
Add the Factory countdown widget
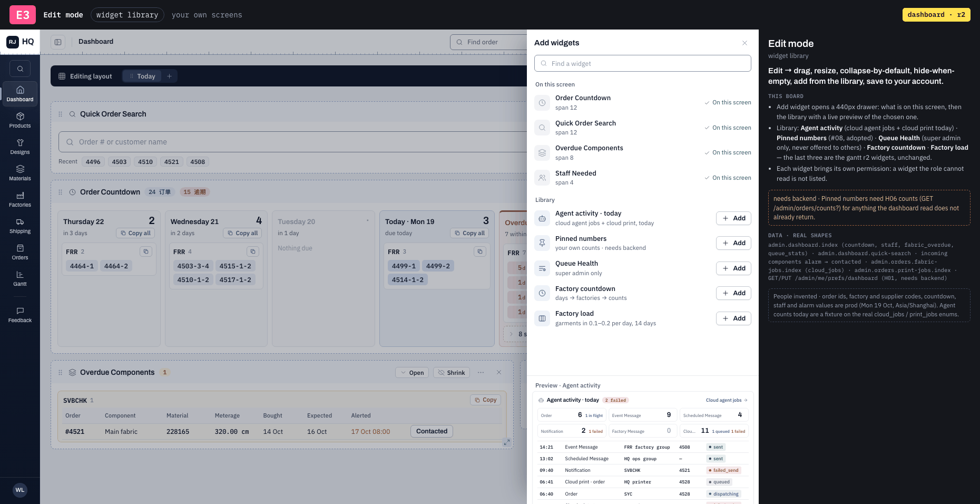733,293
